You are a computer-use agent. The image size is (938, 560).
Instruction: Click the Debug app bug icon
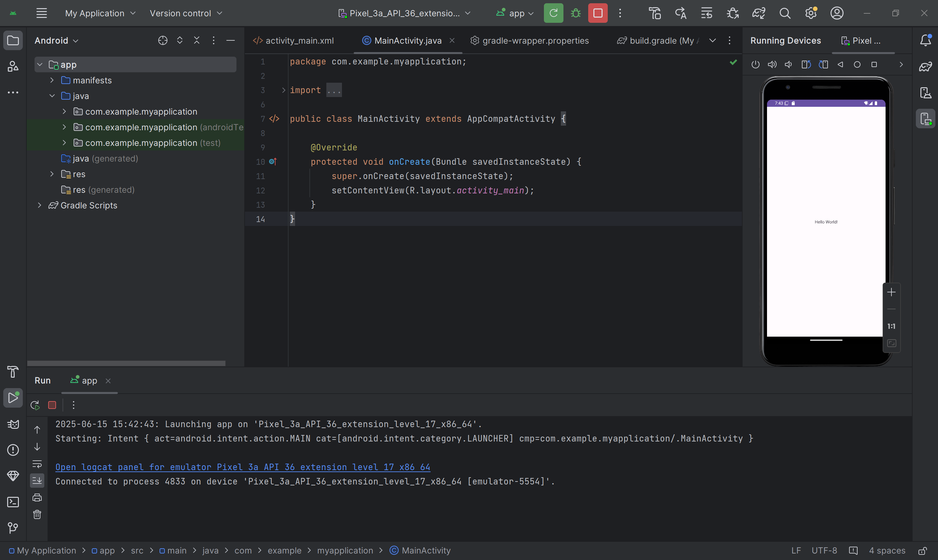point(575,13)
